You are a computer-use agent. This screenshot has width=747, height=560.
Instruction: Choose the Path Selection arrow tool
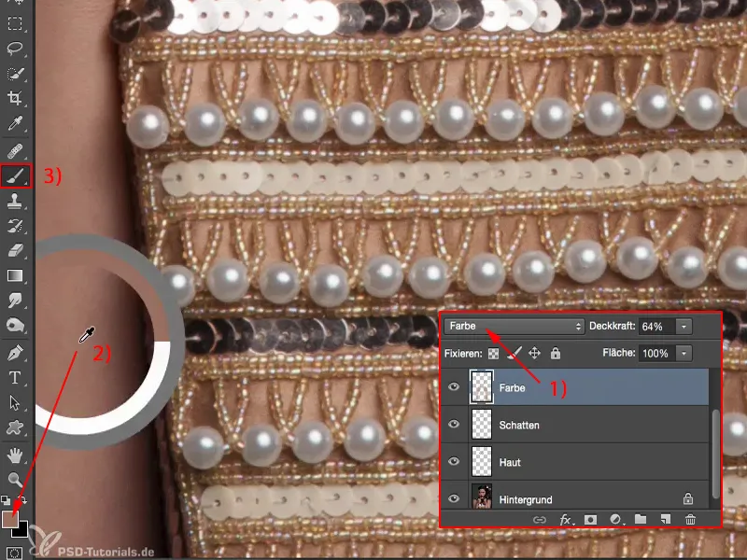(x=15, y=403)
